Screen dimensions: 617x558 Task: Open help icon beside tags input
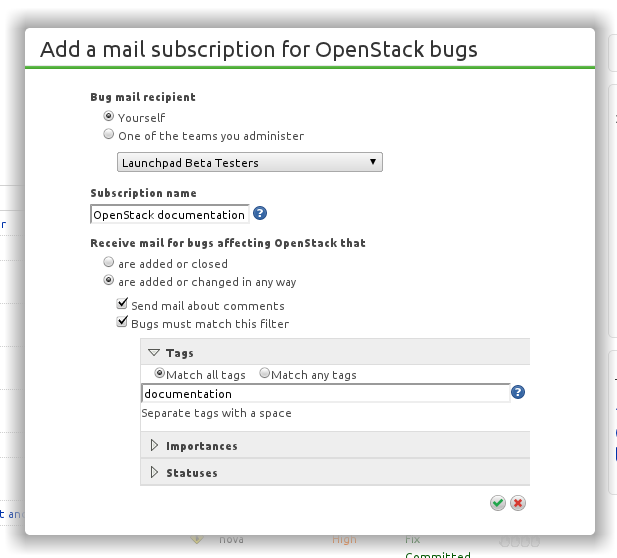click(x=518, y=392)
